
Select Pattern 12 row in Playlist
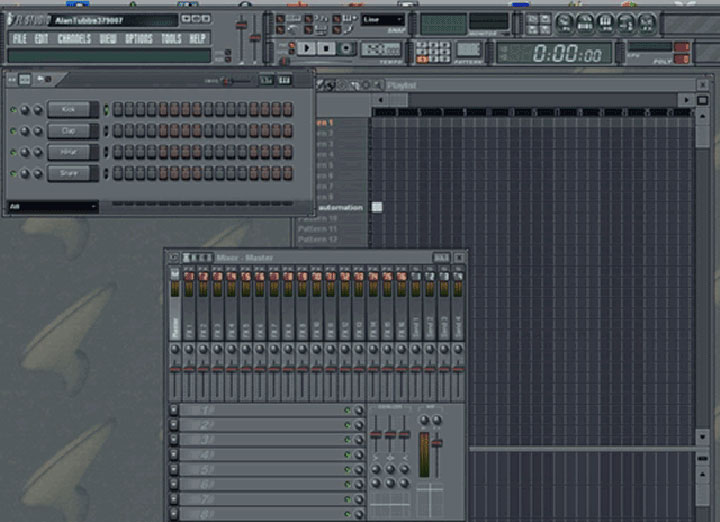(331, 239)
